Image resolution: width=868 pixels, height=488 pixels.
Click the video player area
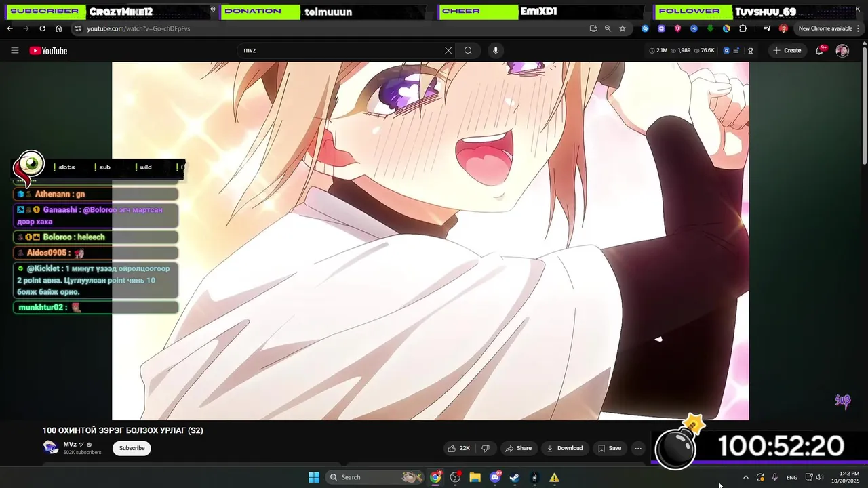click(431, 241)
